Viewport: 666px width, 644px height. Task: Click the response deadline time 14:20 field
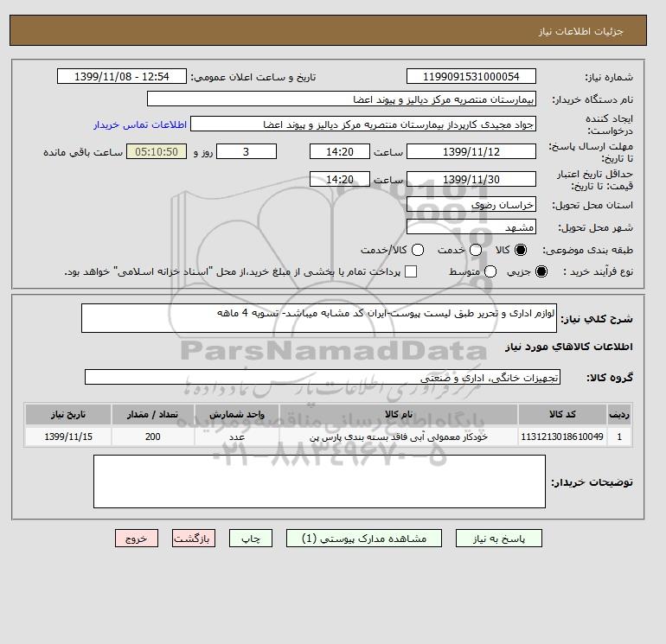(340, 151)
